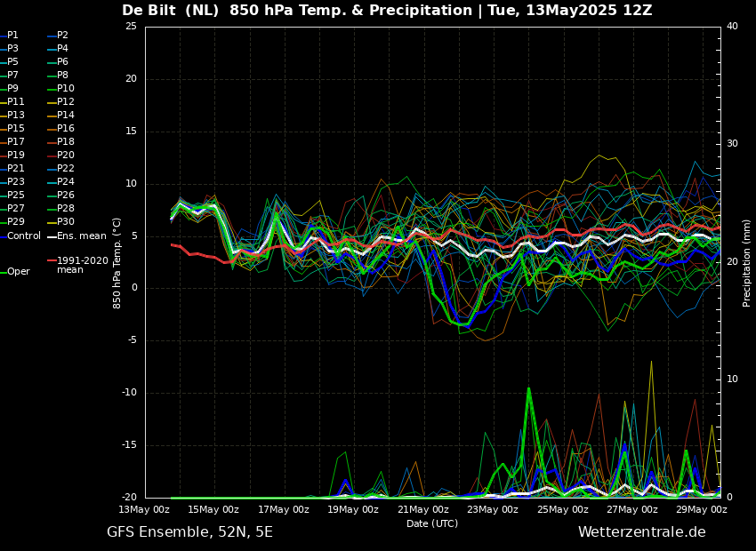Click the Oper legend entry
Viewport: 756px width, 551px height.
[18, 272]
